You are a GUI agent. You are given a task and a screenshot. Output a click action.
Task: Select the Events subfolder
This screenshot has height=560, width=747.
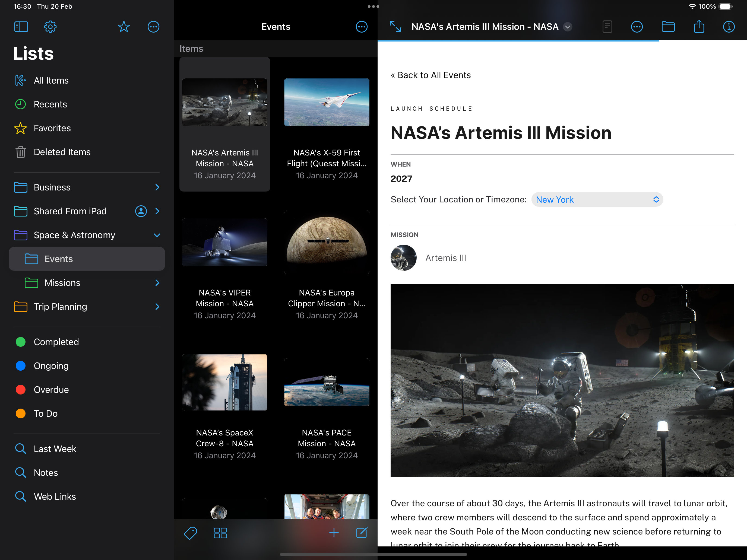(87, 259)
